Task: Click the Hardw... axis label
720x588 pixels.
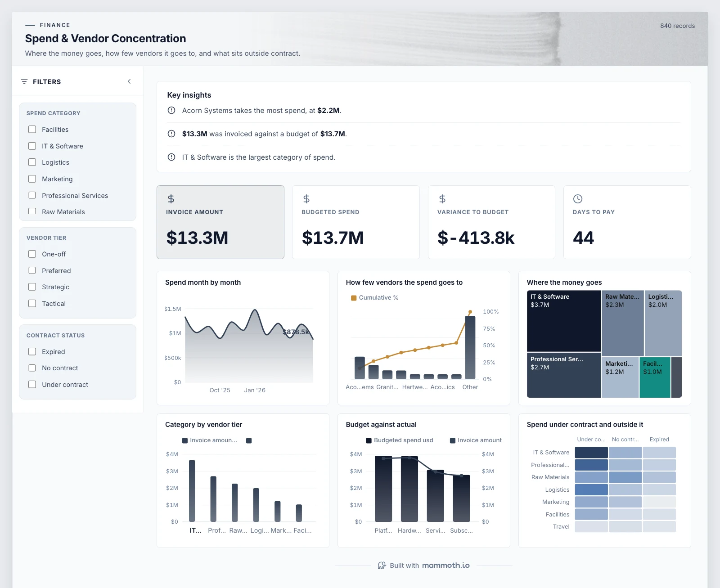Action: click(409, 531)
